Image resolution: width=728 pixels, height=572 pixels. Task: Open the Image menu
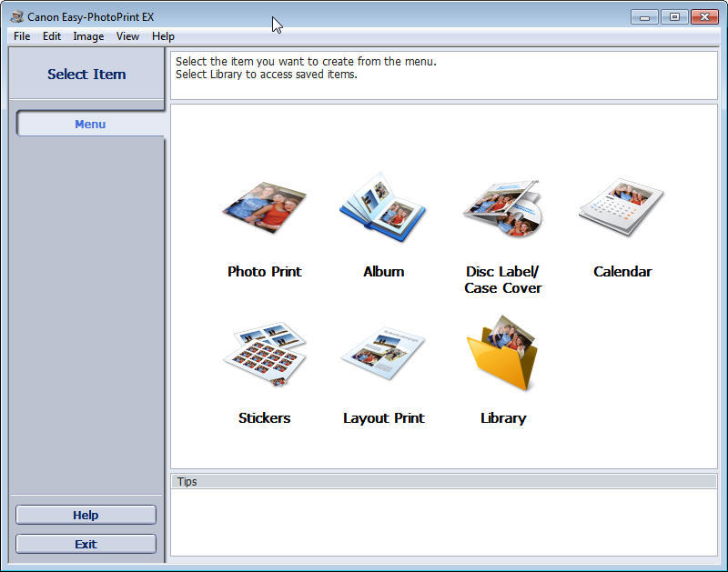coord(87,36)
